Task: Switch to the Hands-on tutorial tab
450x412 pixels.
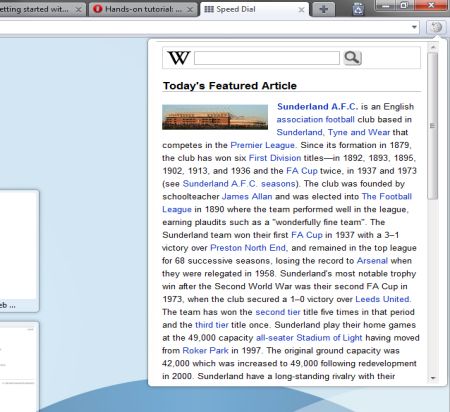Action: click(x=144, y=9)
